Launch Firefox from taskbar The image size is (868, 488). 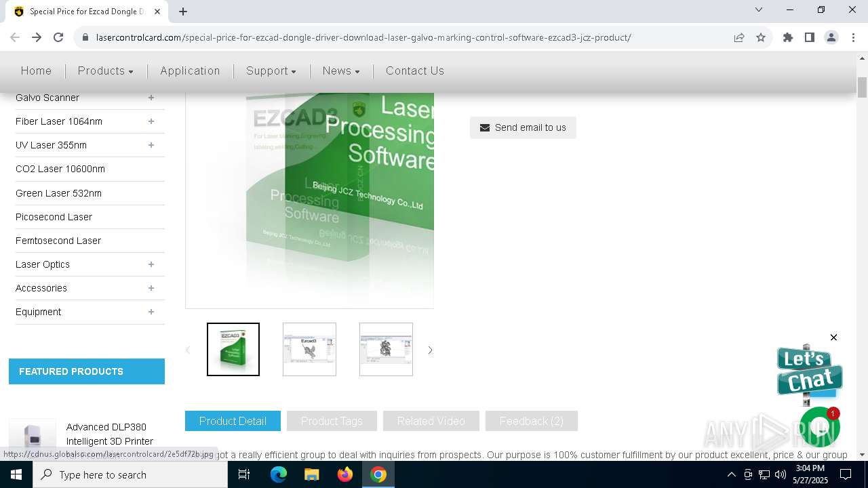point(345,474)
